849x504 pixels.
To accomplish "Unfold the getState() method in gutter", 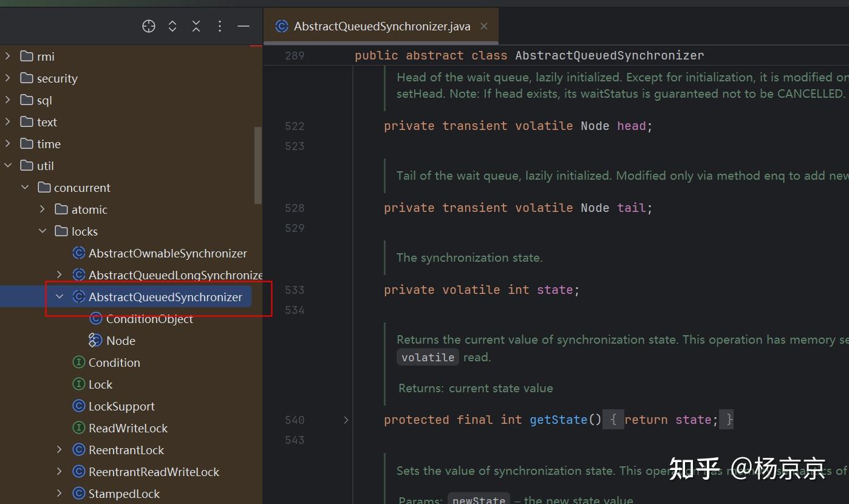I will [346, 420].
